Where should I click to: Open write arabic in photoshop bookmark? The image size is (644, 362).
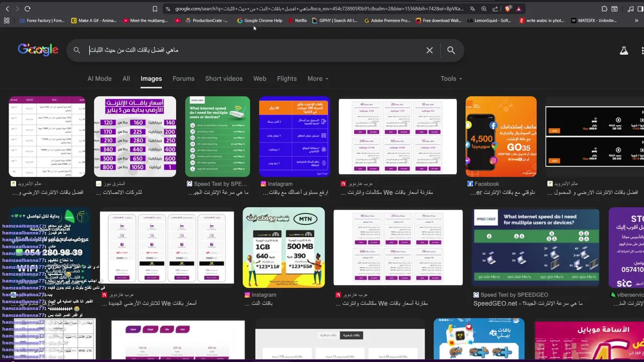click(541, 21)
